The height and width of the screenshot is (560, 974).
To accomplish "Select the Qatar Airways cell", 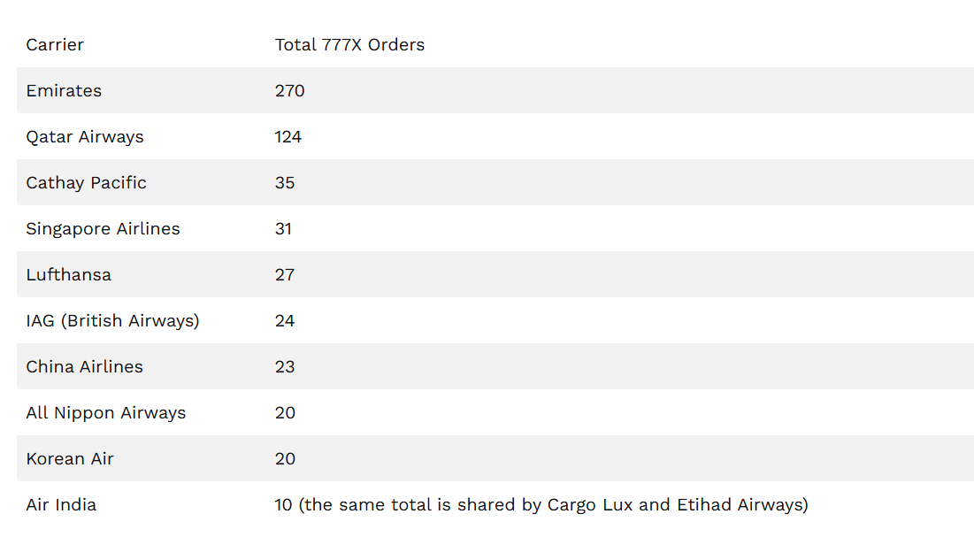I will tap(85, 137).
